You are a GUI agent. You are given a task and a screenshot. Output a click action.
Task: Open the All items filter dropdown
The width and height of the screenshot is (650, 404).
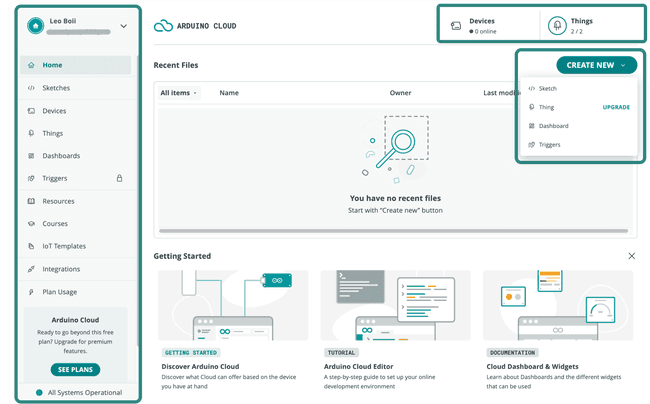(179, 93)
